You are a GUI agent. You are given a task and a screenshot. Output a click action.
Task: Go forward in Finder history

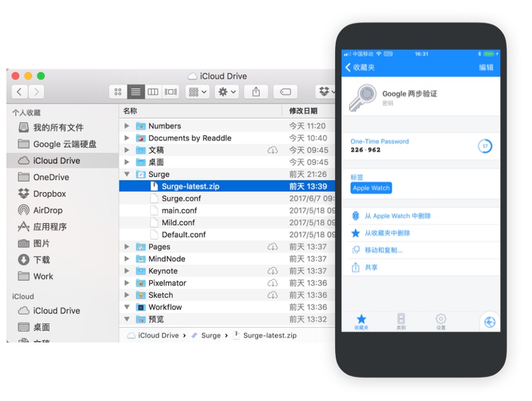click(37, 92)
